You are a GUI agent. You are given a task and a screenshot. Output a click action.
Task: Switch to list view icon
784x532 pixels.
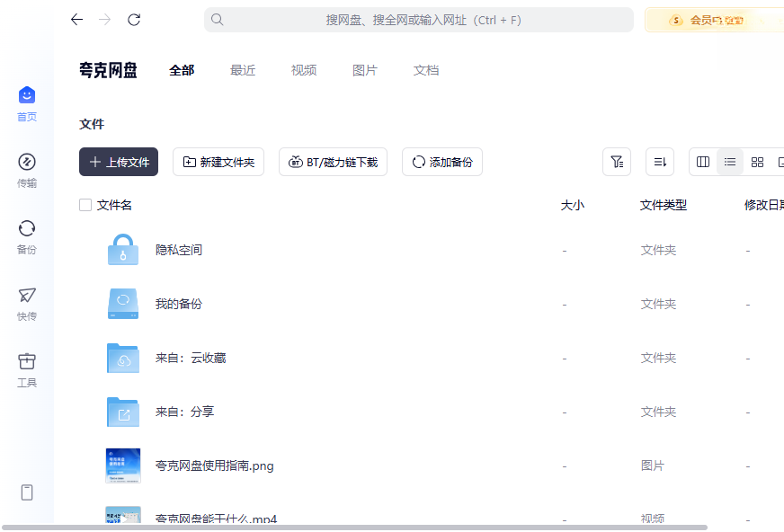pyautogui.click(x=730, y=162)
